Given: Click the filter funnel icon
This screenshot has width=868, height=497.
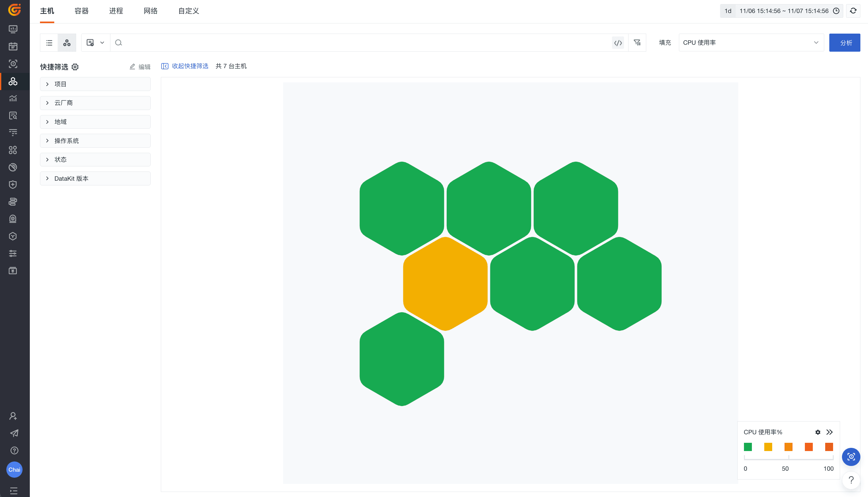Looking at the screenshot, I should point(637,43).
